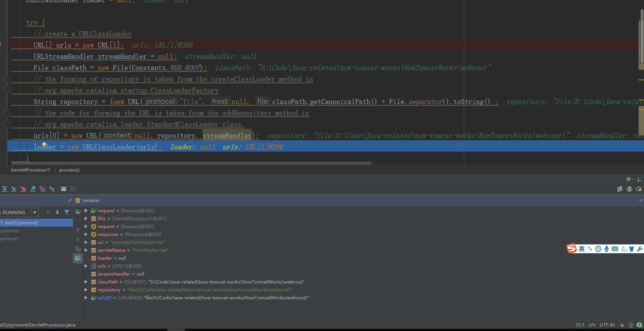Screen dimensions: 644x331
Task: Change line separator via LF status item
Action: coord(592,325)
